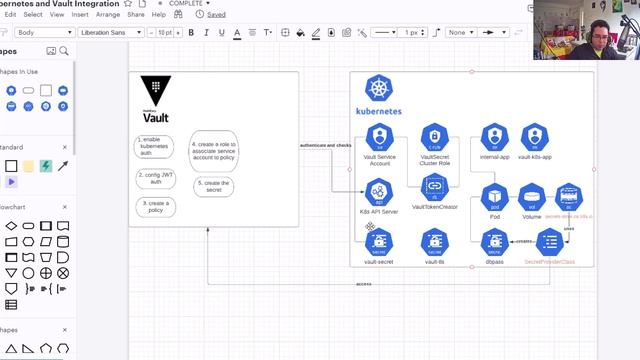This screenshot has height=360, width=640.
Task: Select the diamond decision flowchart shape
Action: tap(11, 226)
